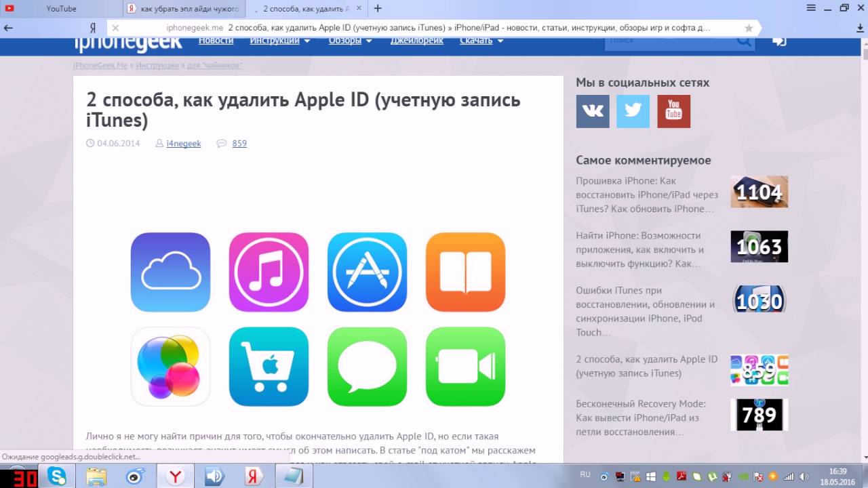Switch to 'как убрать эпл айди' tab
The width and height of the screenshot is (868, 488).
(184, 9)
